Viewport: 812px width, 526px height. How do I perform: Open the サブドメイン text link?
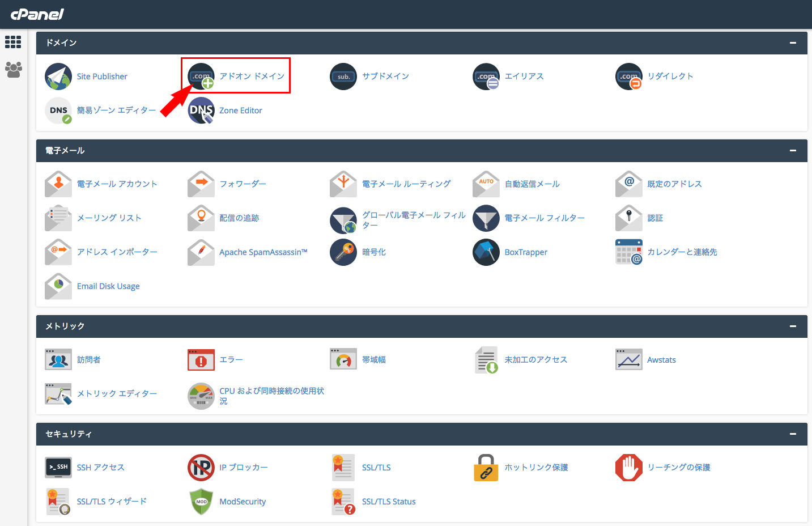point(385,77)
